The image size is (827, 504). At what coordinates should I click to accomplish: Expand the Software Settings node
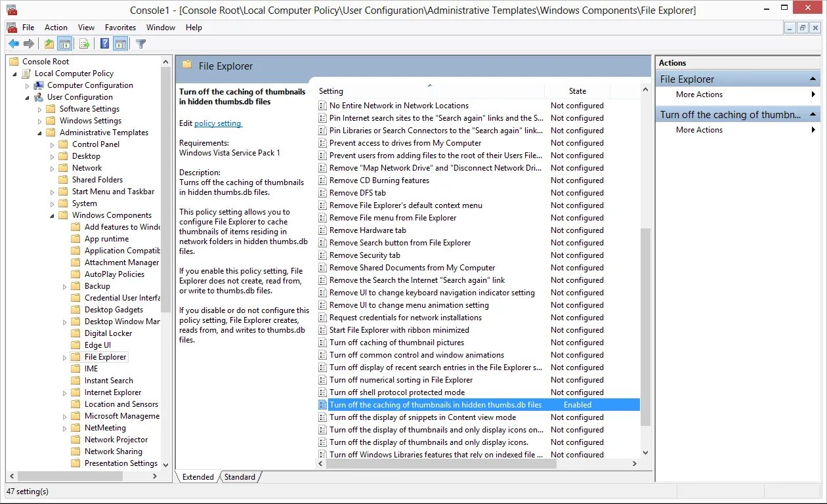point(40,110)
